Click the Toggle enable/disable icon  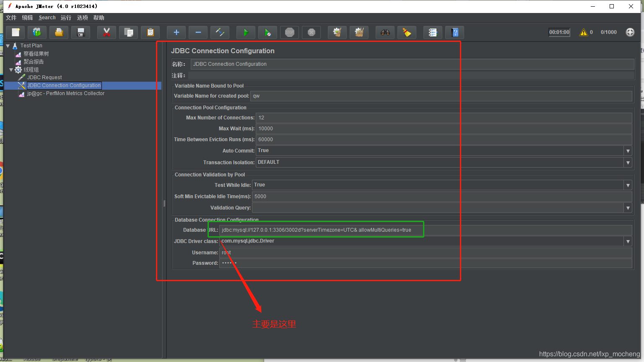tap(220, 32)
